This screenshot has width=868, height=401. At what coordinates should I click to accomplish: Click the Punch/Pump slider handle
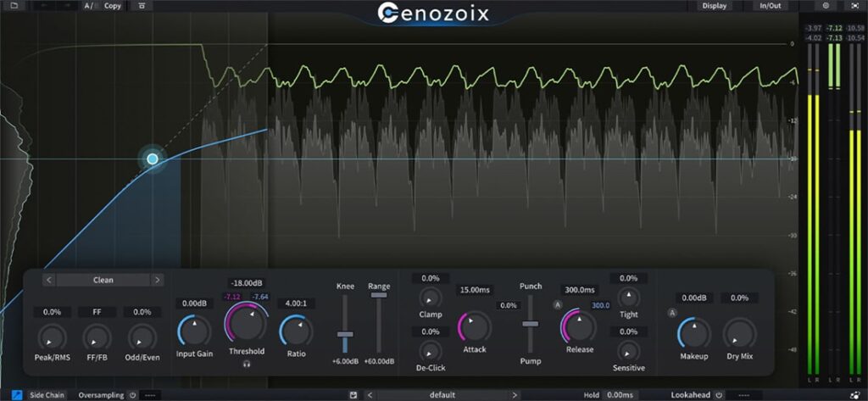coord(531,324)
